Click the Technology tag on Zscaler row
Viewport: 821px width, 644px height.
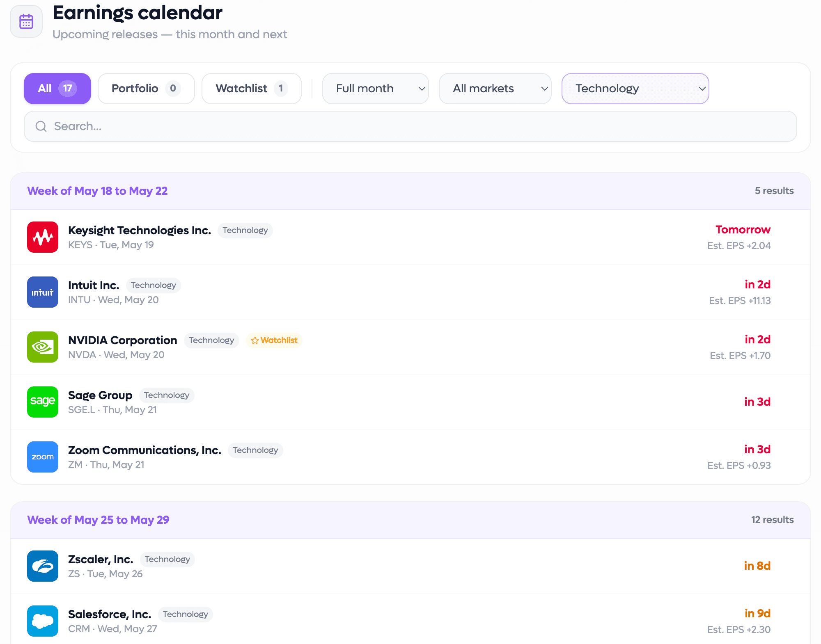pyautogui.click(x=167, y=560)
